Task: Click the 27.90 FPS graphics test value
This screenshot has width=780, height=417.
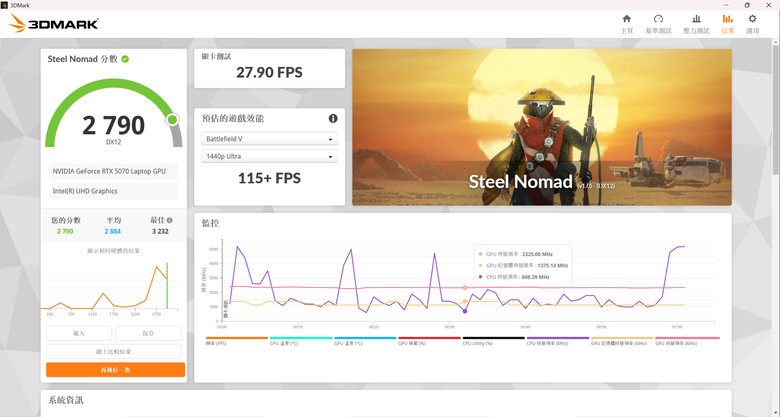Action: click(269, 73)
